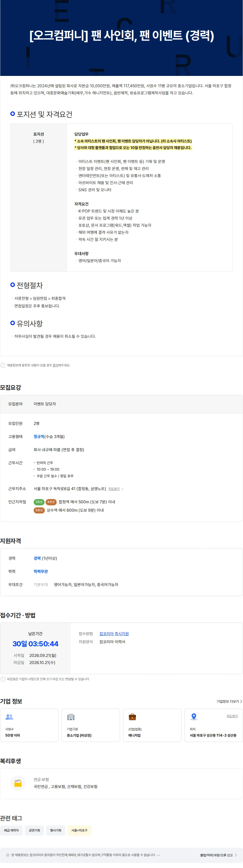Open 불법/허위/과장/오류 신고 link

click(x=216, y=855)
